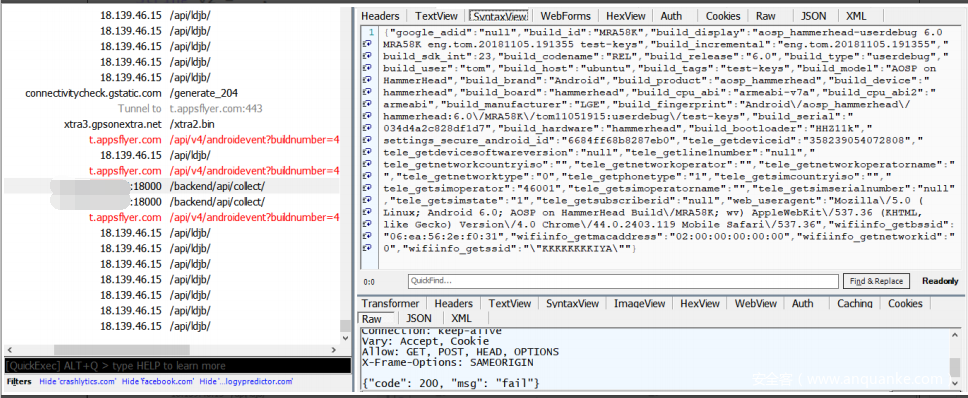Screen dimensions: 968x398
Task: Select the Tunnel to t.appsflyer.com:443 session
Action: [172, 109]
